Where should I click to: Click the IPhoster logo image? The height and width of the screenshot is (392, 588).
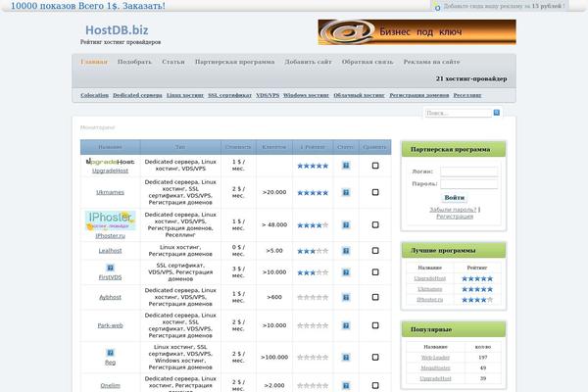coord(110,220)
